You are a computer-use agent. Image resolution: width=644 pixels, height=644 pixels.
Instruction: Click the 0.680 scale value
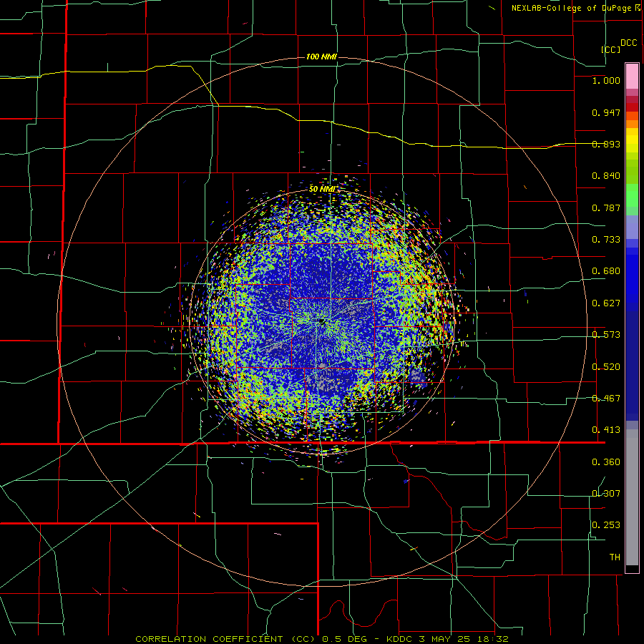coord(606,271)
